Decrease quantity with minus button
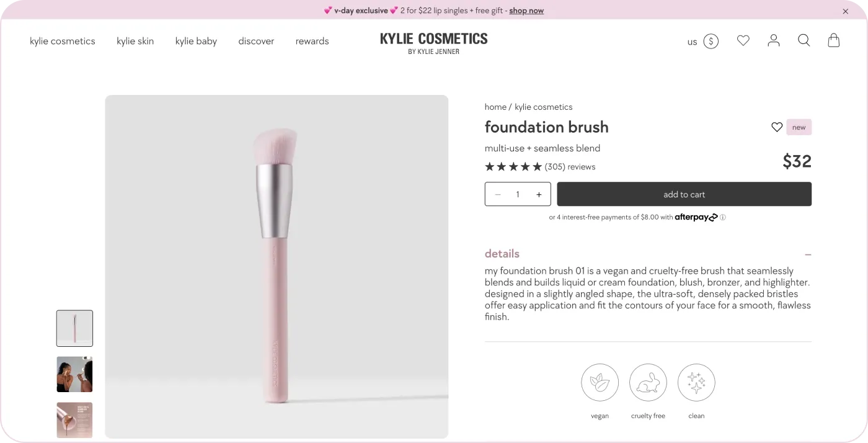This screenshot has height=443, width=868. [497, 194]
